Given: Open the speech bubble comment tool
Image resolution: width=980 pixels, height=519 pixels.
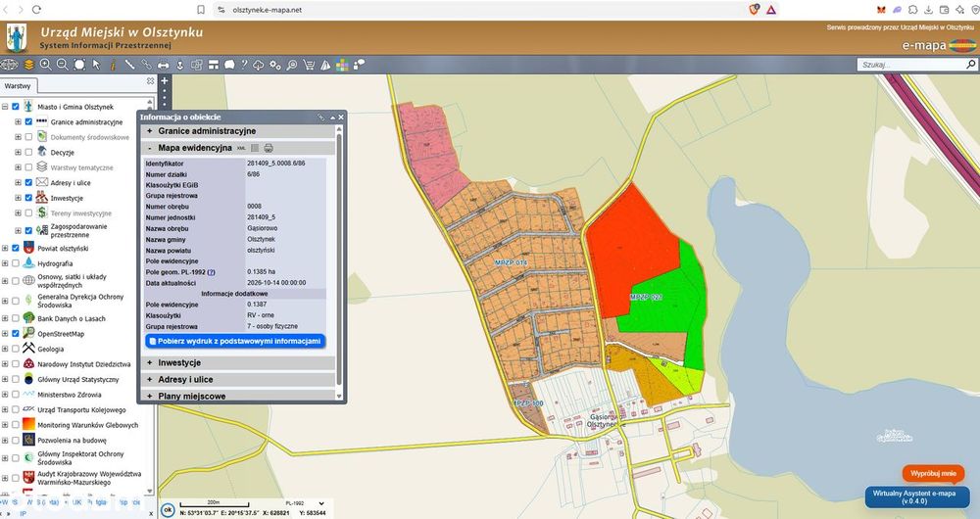Looking at the screenshot, I should 229,65.
